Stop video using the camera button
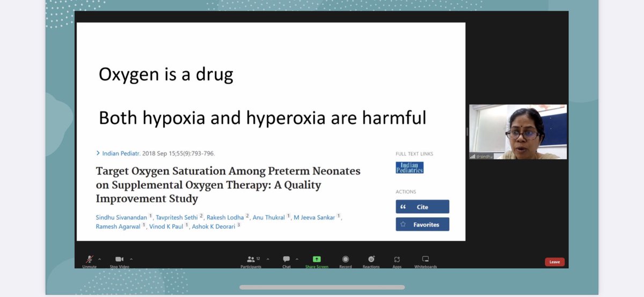 click(x=119, y=261)
